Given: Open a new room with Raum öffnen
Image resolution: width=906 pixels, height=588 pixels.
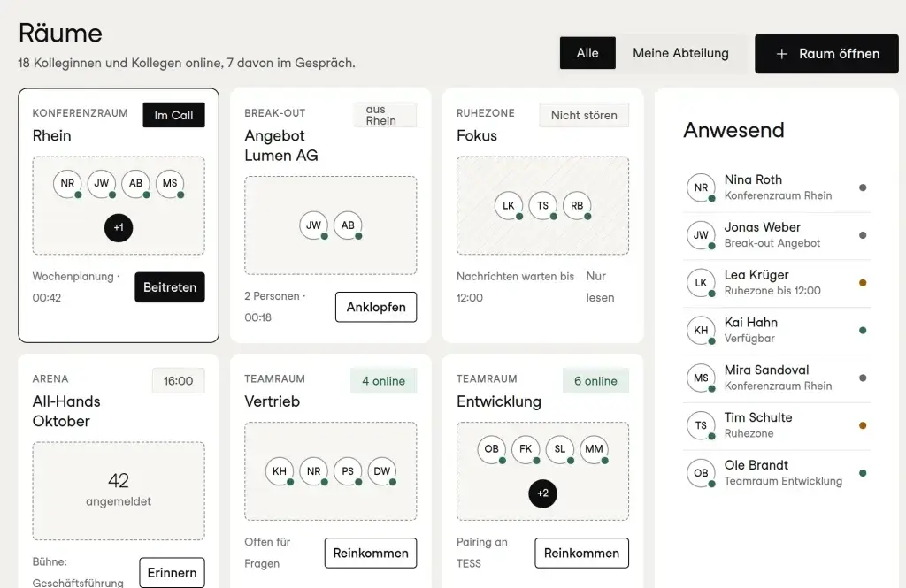Looking at the screenshot, I should [826, 54].
